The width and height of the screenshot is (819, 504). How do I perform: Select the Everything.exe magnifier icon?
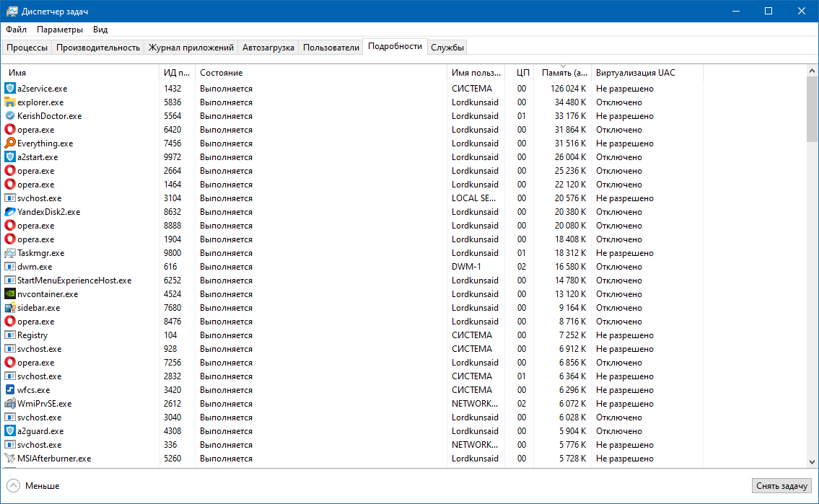[x=10, y=143]
